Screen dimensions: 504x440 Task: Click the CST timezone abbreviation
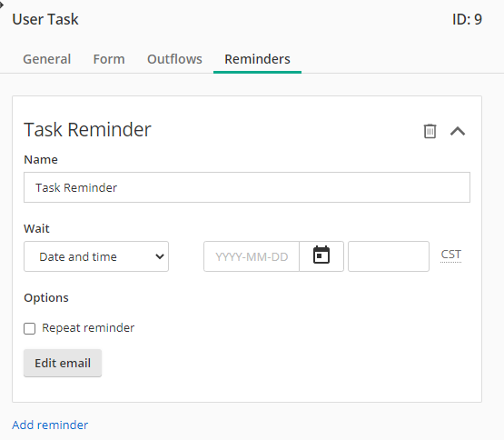[451, 255]
